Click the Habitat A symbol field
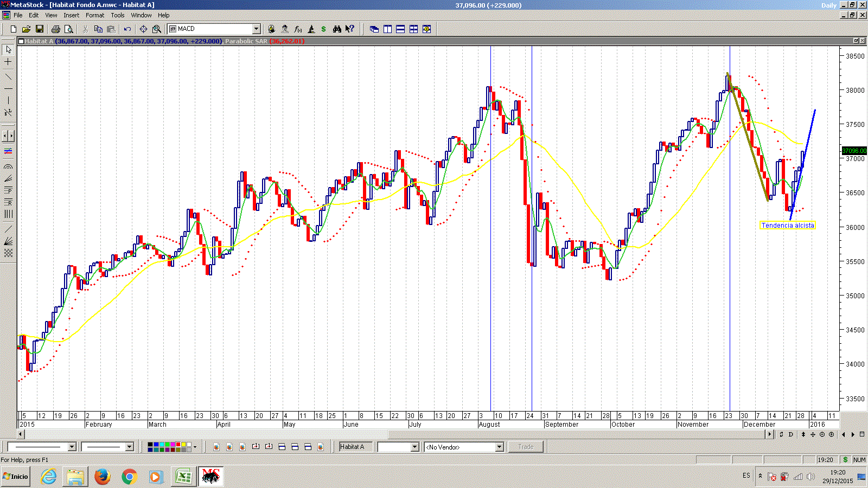868x488 pixels. coord(355,447)
